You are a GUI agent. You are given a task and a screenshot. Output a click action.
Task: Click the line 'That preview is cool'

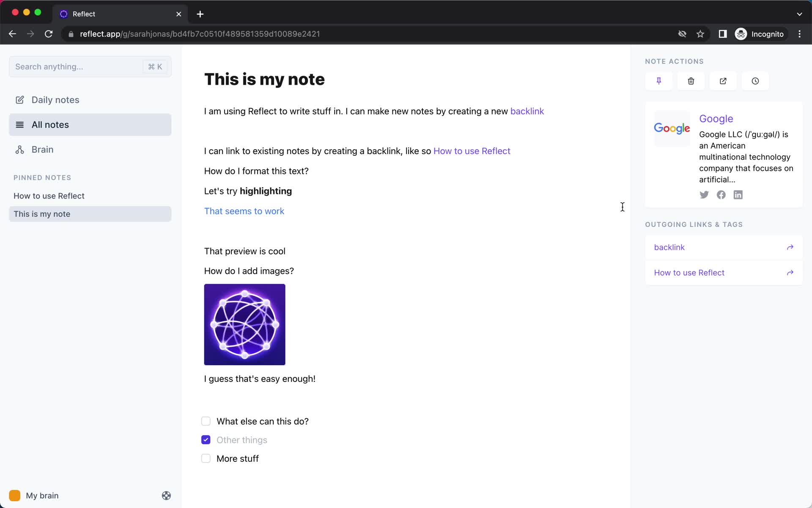[x=244, y=251]
